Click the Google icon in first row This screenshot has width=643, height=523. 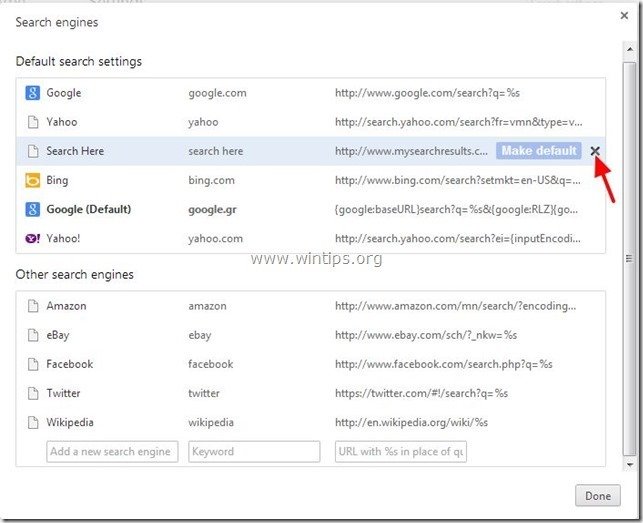click(33, 93)
